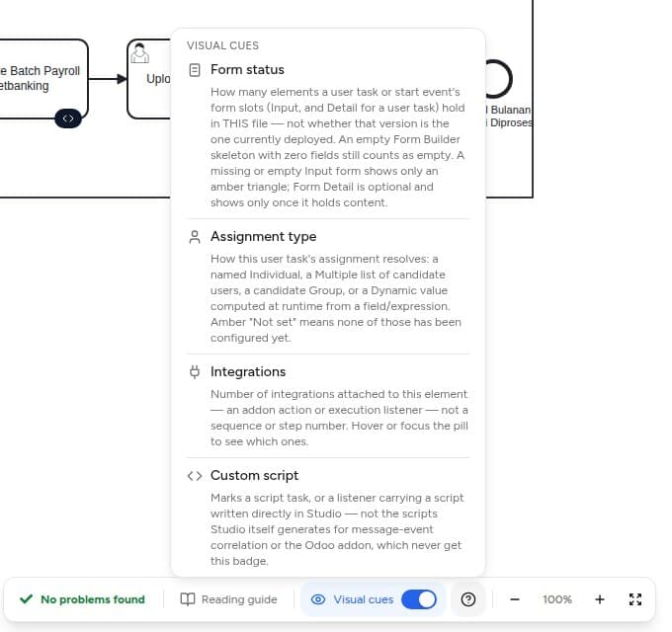Click the Form status document icon
The image size is (672, 632).
tap(195, 70)
